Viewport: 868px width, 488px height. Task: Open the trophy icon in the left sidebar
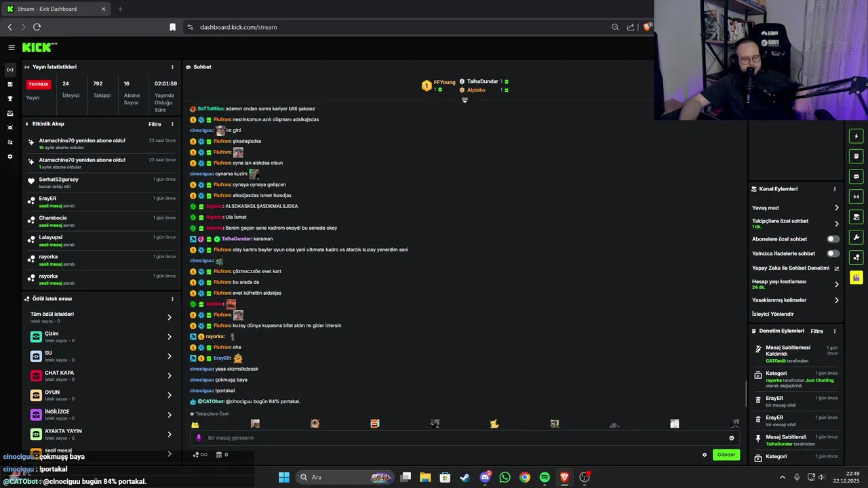pyautogui.click(x=10, y=98)
